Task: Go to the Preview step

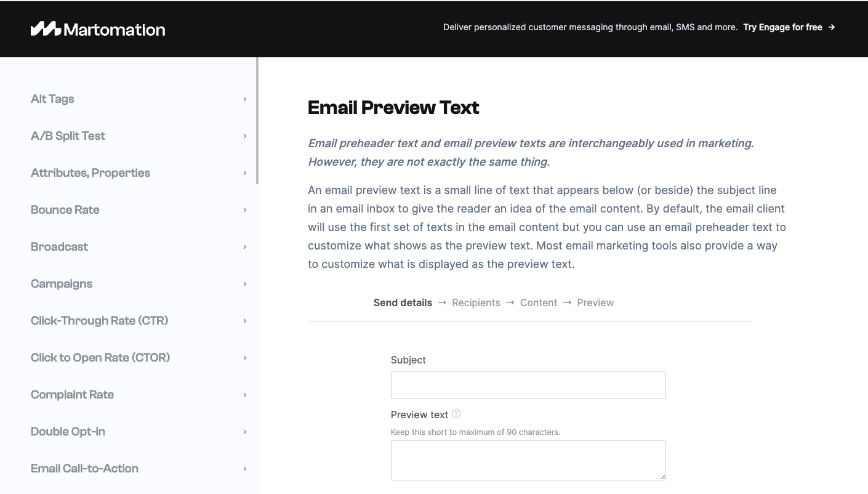Action: coord(595,302)
